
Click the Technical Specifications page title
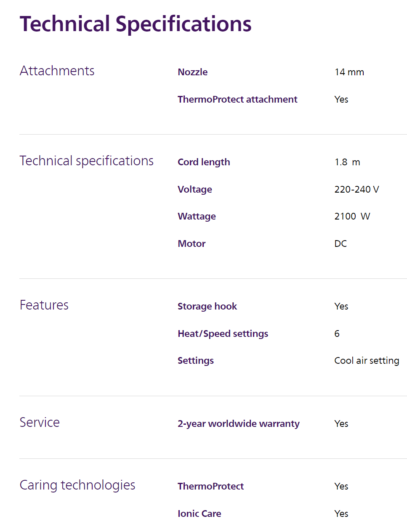point(136,24)
